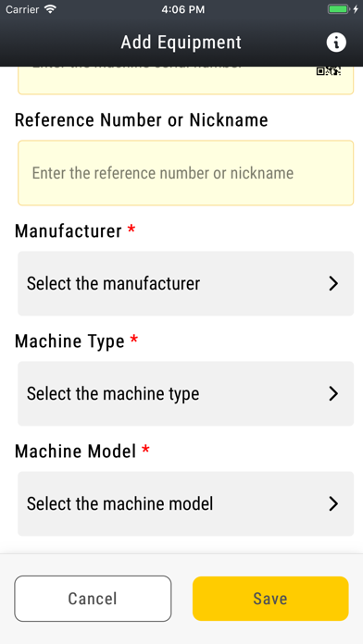Tap the Reference Number or Nickname label
Image resolution: width=363 pixels, height=644 pixels.
(142, 120)
